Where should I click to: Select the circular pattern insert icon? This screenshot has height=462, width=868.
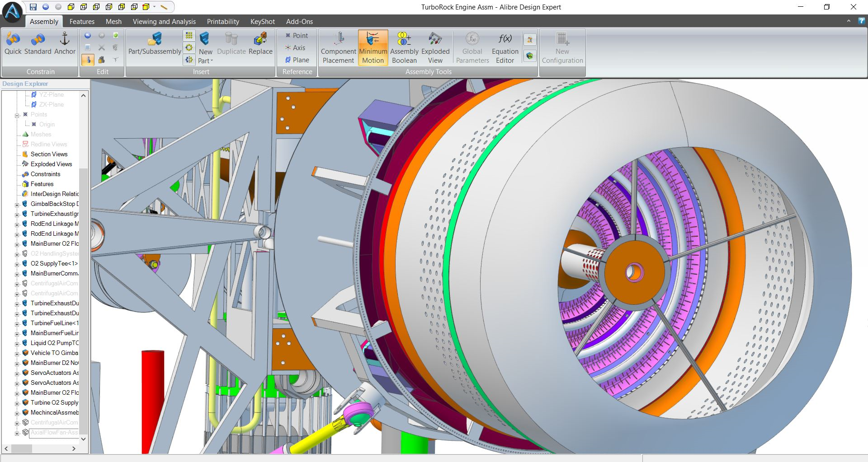(189, 47)
